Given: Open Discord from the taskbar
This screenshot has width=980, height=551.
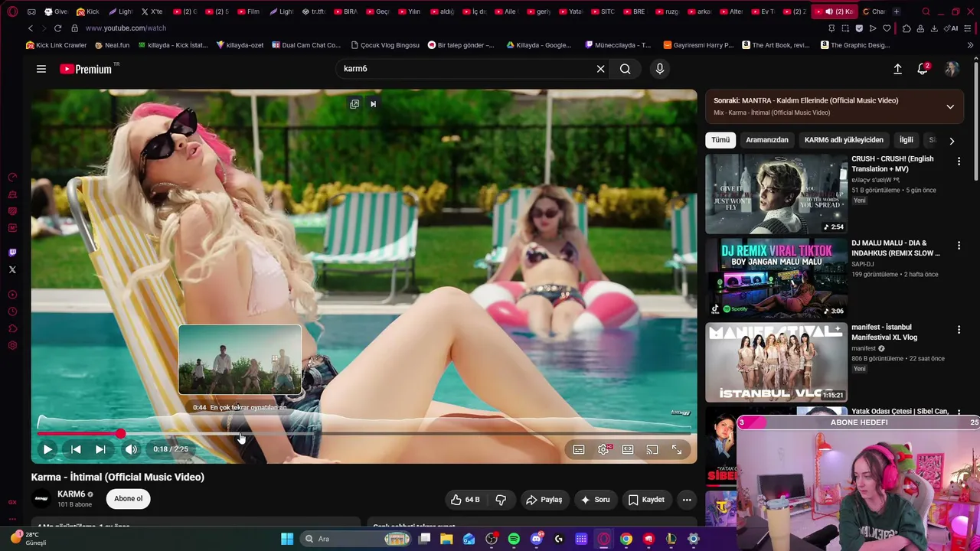Looking at the screenshot, I should [x=537, y=539].
